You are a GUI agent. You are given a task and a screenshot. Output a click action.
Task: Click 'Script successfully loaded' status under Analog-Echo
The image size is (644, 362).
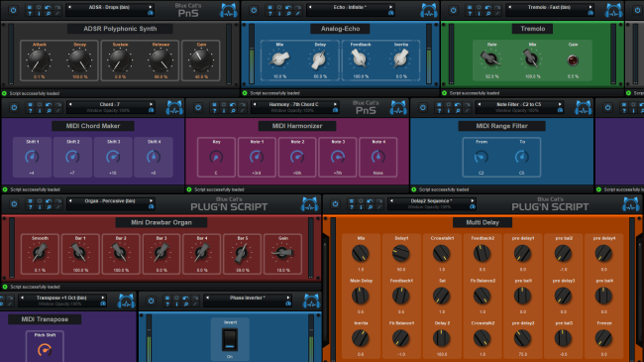(274, 93)
